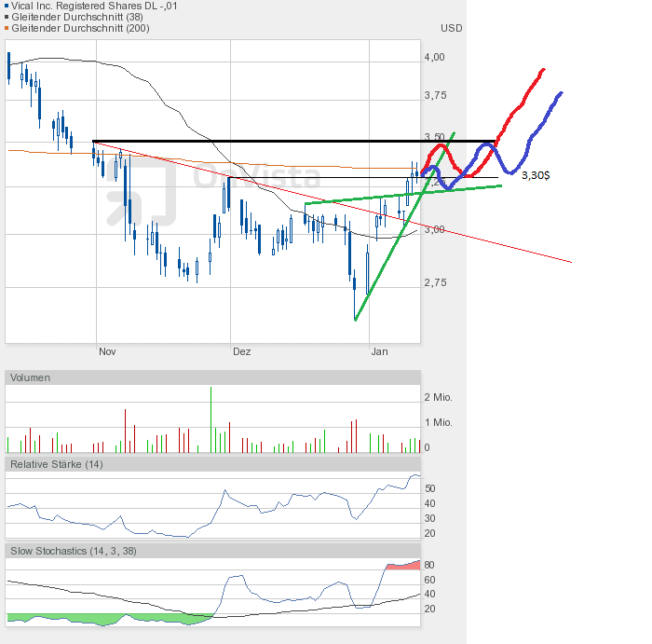This screenshot has width=652, height=644.
Task: Click the Gleitender Durchschnitt (38) legend text
Action: pos(77,17)
